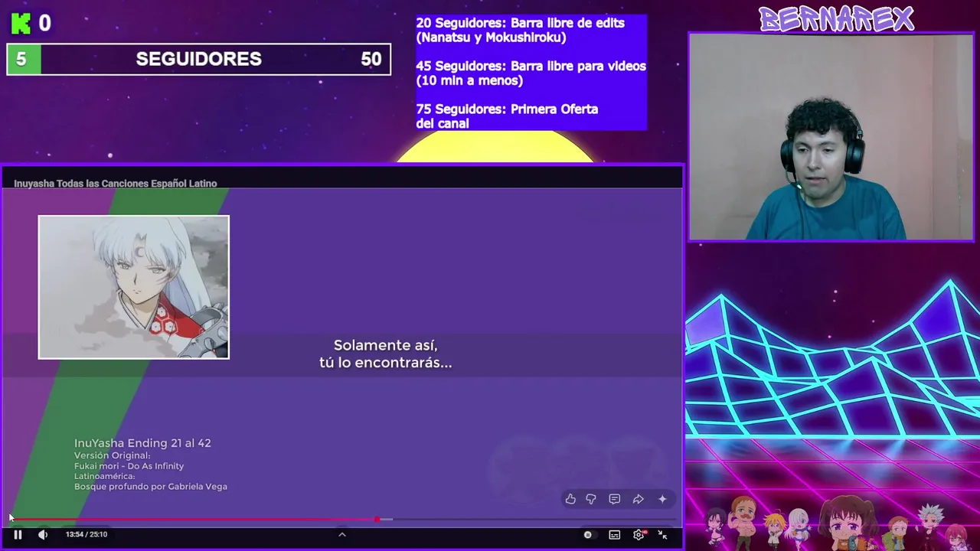This screenshot has width=980, height=551.
Task: Exit fullscreen mode
Action: (662, 535)
